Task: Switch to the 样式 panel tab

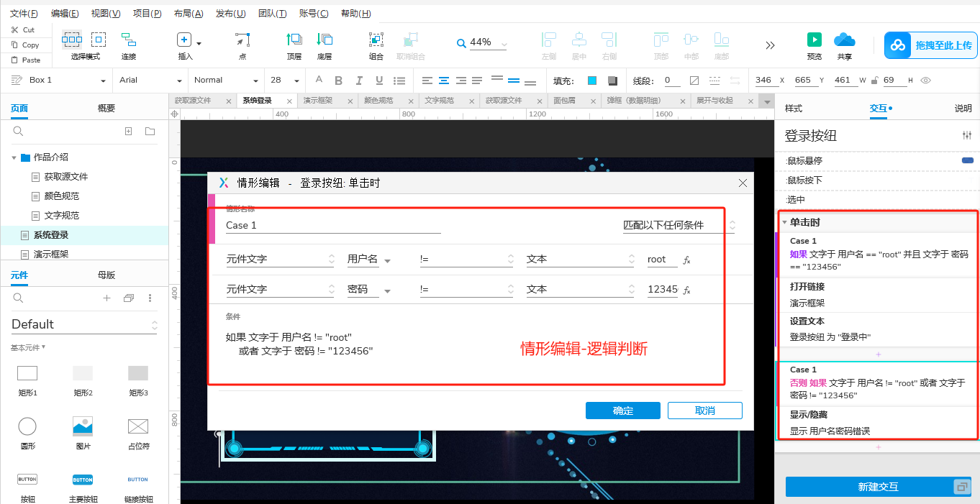Action: (x=793, y=109)
